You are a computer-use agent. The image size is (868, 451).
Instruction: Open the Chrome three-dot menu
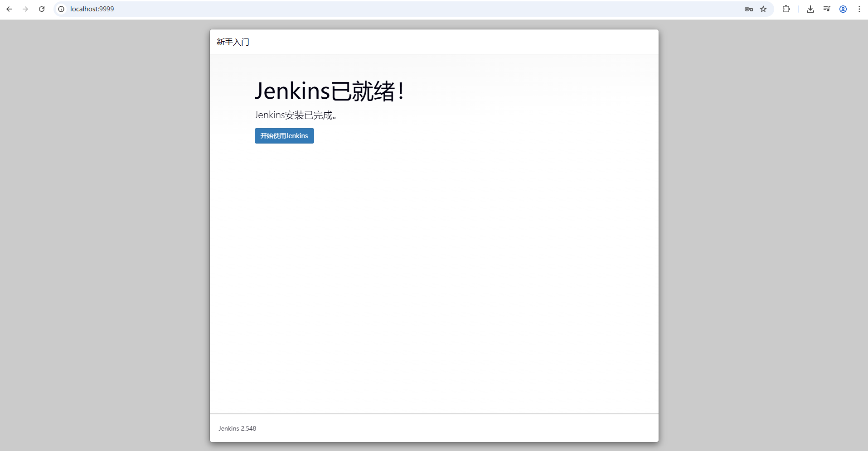pyautogui.click(x=859, y=9)
